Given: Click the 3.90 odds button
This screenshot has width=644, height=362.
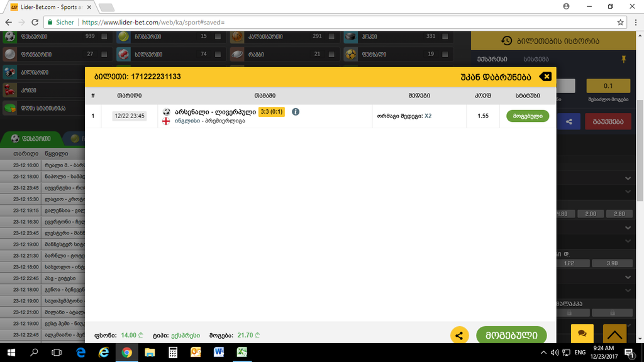Looking at the screenshot, I should (x=612, y=263).
